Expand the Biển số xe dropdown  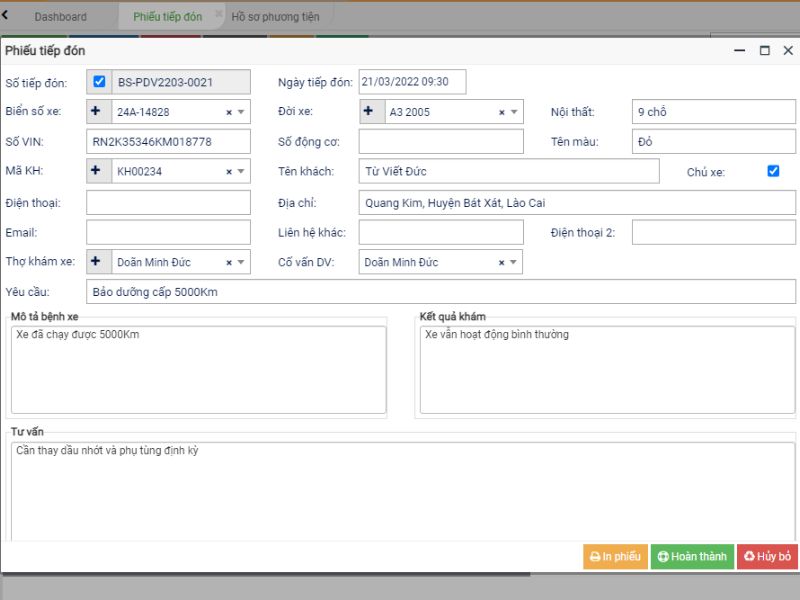pos(241,113)
